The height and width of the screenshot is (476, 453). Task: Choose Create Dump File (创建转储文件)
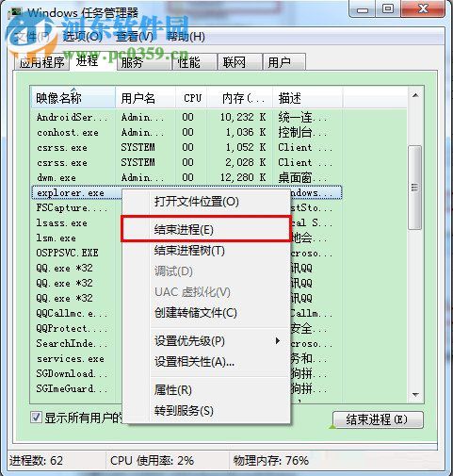tap(205, 313)
